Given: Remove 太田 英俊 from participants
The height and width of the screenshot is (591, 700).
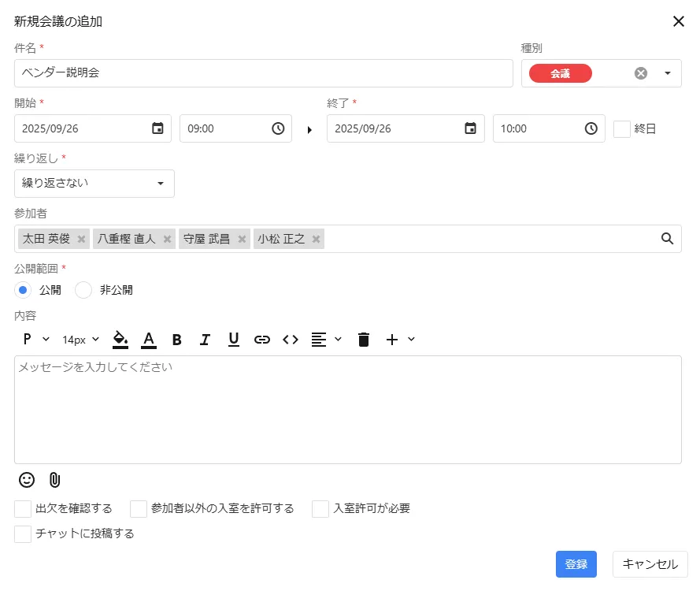Looking at the screenshot, I should (x=82, y=238).
